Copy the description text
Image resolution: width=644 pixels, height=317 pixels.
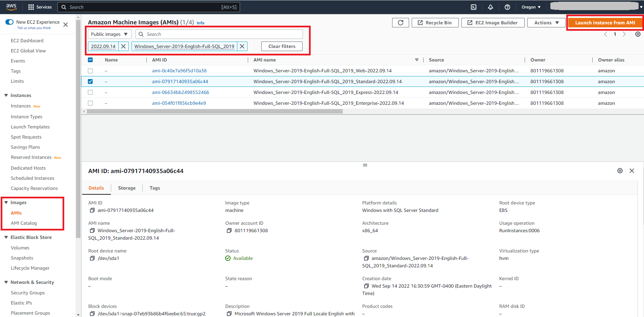(229, 314)
